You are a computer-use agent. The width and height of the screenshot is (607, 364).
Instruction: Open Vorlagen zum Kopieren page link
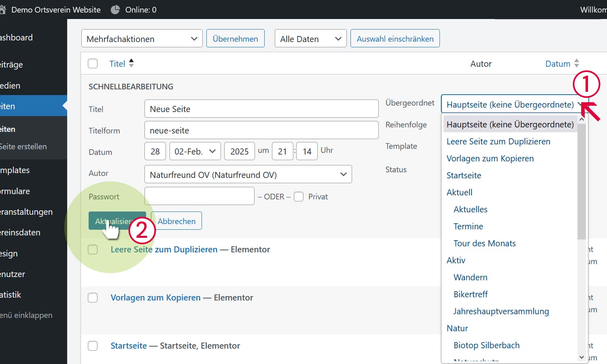point(155,298)
